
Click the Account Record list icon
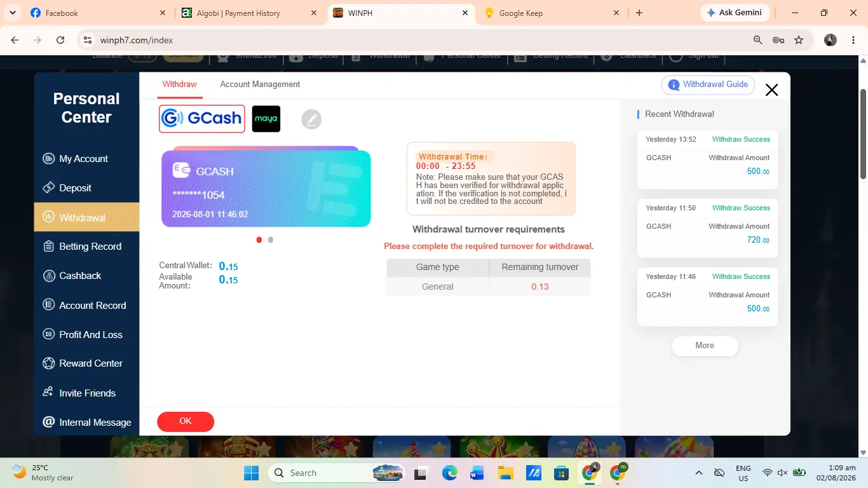coord(48,305)
